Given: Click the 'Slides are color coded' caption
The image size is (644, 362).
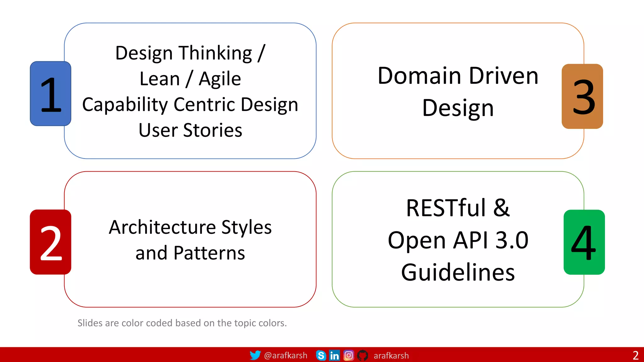Looking at the screenshot, I should [182, 323].
